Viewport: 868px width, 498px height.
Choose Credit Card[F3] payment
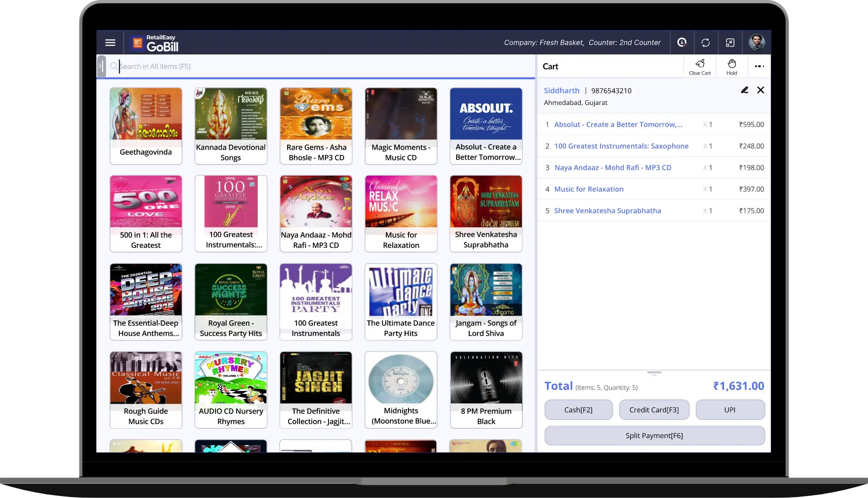click(x=654, y=410)
